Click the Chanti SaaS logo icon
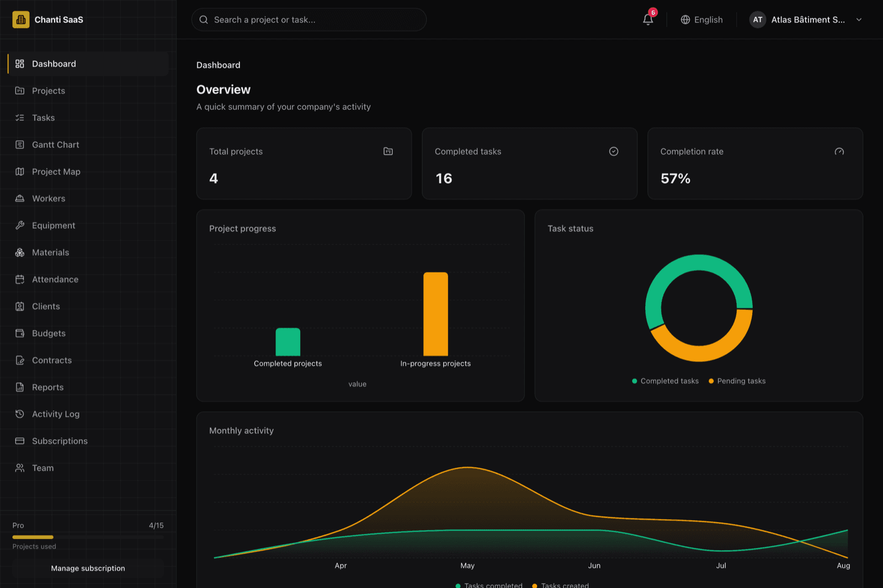The width and height of the screenshot is (883, 588). pyautogui.click(x=21, y=20)
